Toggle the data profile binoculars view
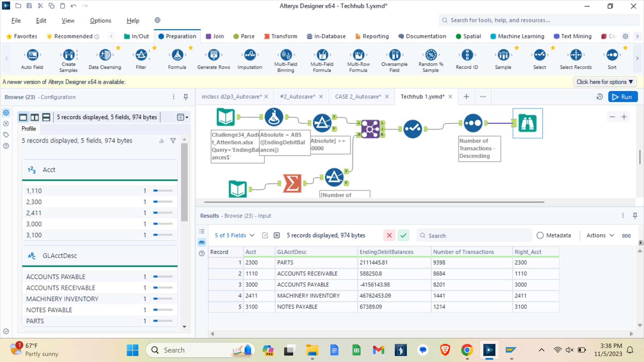This screenshot has height=362, width=644. point(202,242)
